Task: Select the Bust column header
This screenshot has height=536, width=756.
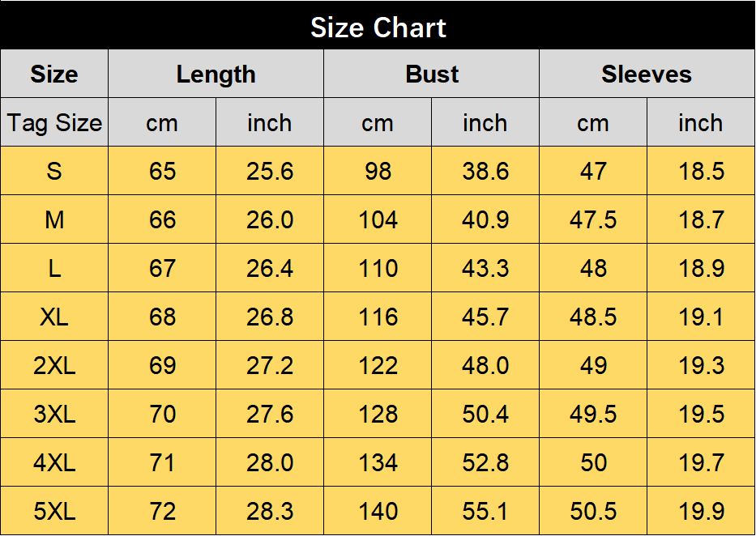Action: [432, 74]
